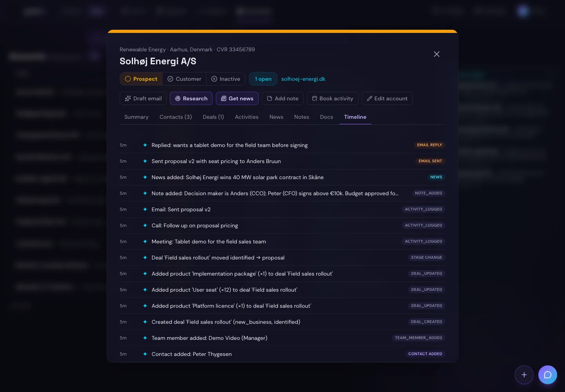Click Book activity button
The image size is (565, 392).
click(332, 98)
